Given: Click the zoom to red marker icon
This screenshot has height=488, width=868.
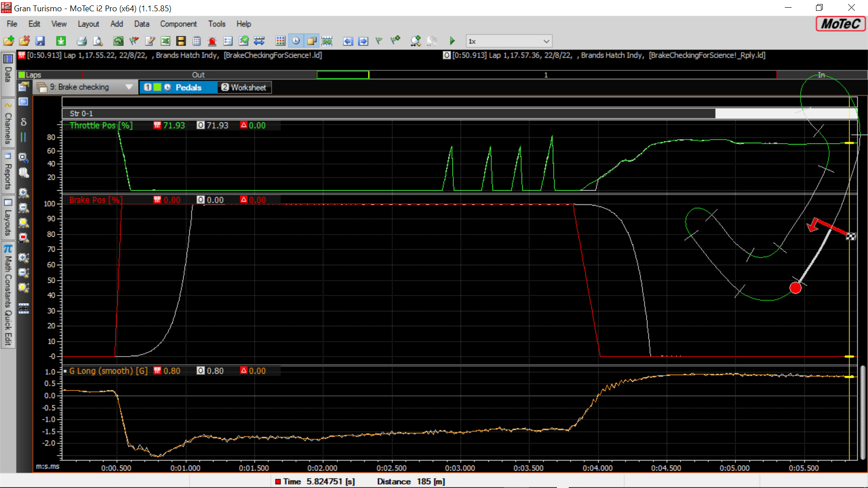Looking at the screenshot, I should pos(24,238).
